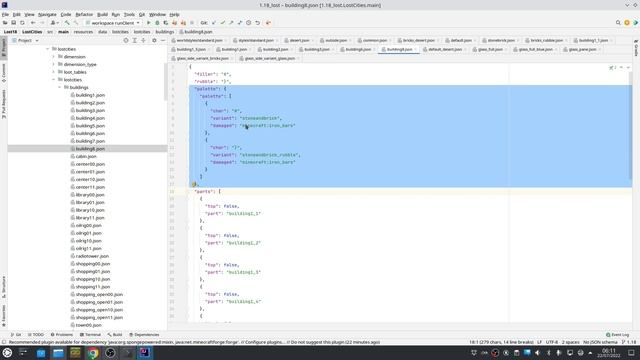Hide the Project panel with minus icon
This screenshot has height=360, width=640.
coord(163,40)
